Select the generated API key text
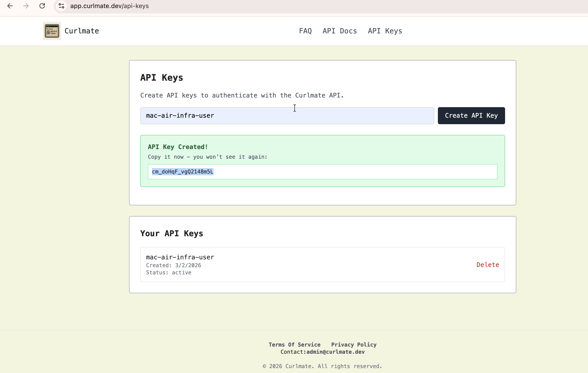 tap(182, 172)
